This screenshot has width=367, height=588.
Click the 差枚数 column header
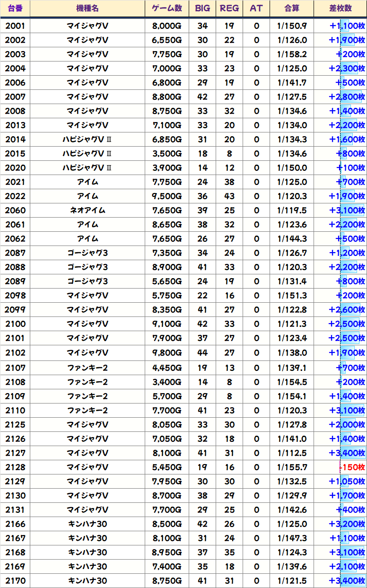(x=340, y=9)
